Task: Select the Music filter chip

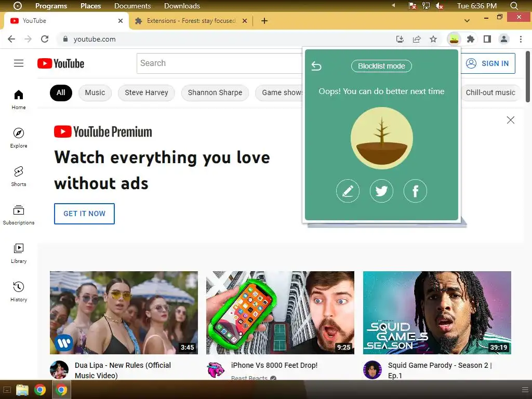Action: [x=95, y=92]
